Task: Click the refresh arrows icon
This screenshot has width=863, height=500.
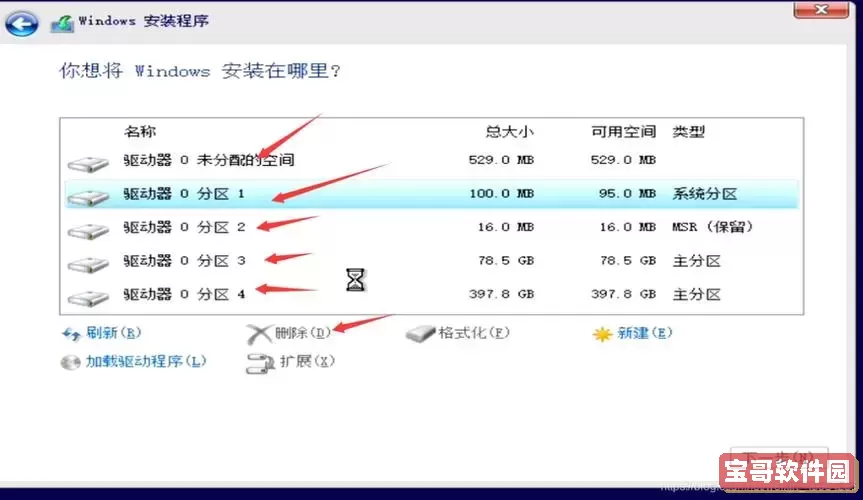Action: [72, 334]
